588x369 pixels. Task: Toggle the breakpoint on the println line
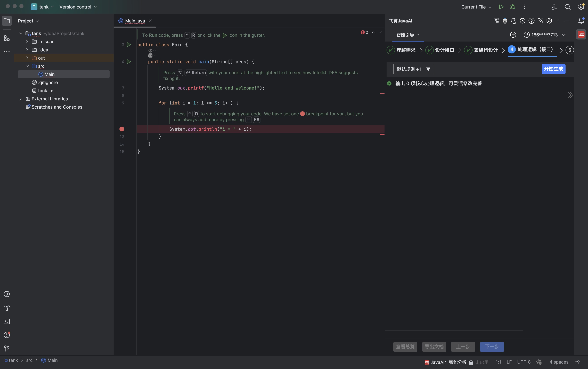click(122, 129)
